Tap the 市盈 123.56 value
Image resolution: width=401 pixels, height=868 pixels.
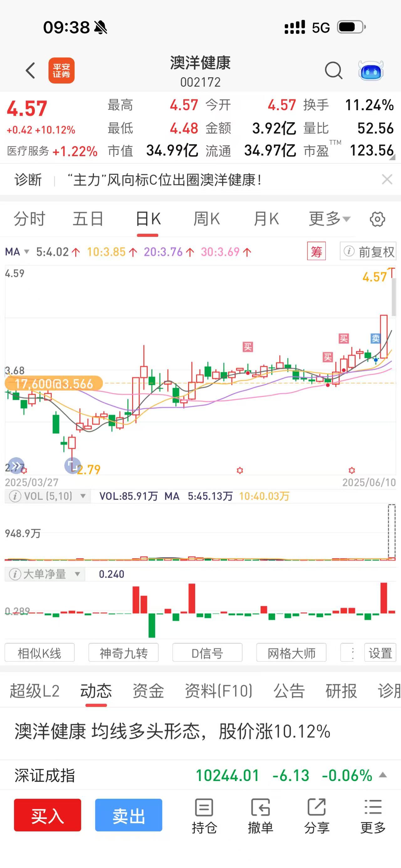(x=371, y=151)
